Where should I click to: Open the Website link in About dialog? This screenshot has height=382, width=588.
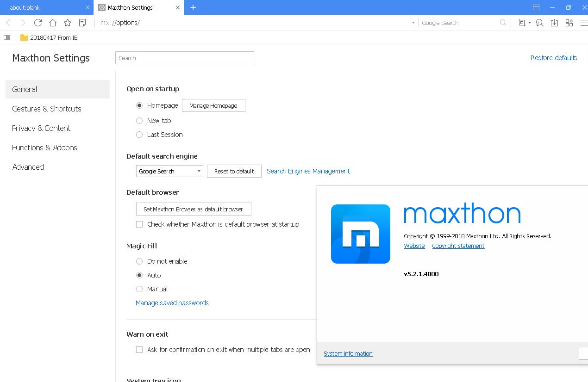click(414, 246)
